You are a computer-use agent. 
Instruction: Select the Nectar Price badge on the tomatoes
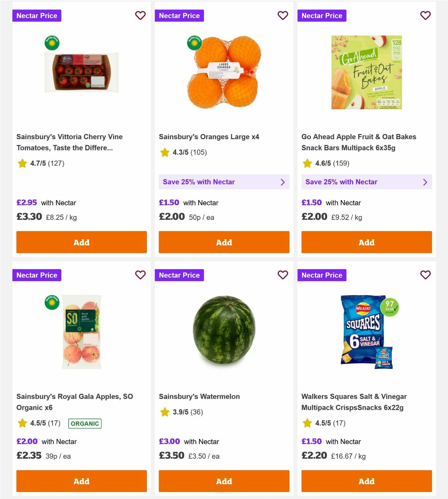(37, 15)
